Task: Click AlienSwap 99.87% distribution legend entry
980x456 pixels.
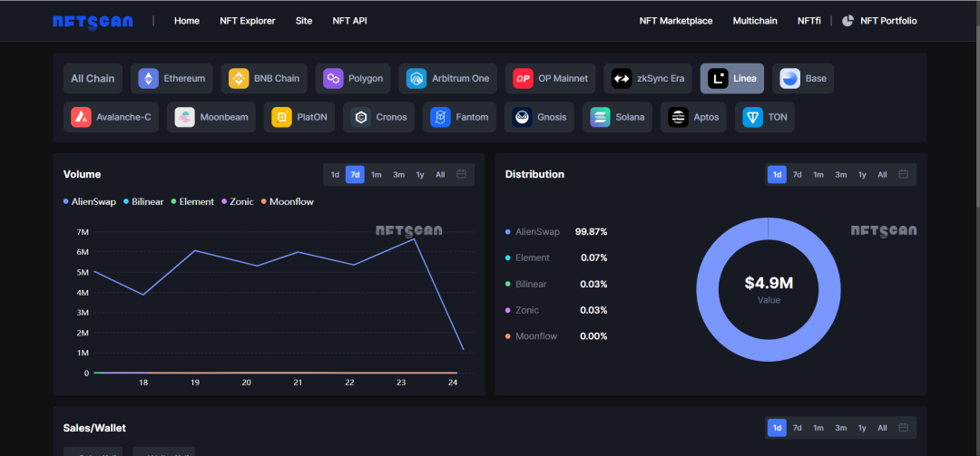Action: pyautogui.click(x=556, y=232)
